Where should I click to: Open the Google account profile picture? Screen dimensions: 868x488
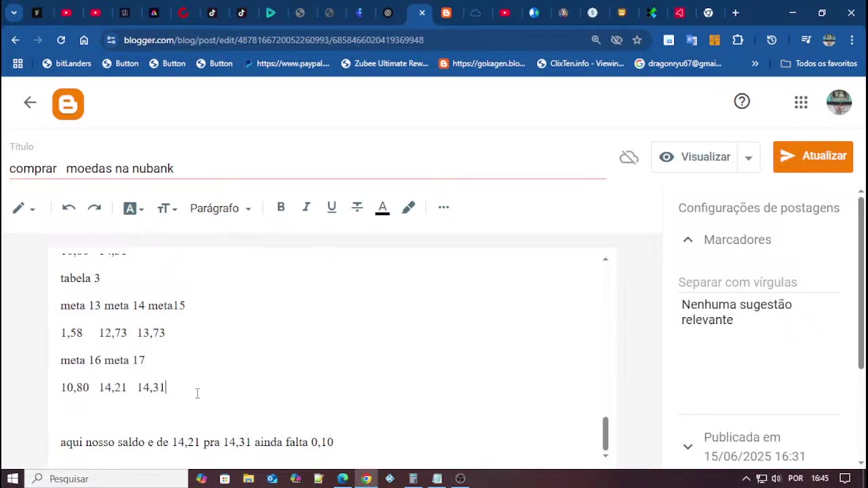839,102
